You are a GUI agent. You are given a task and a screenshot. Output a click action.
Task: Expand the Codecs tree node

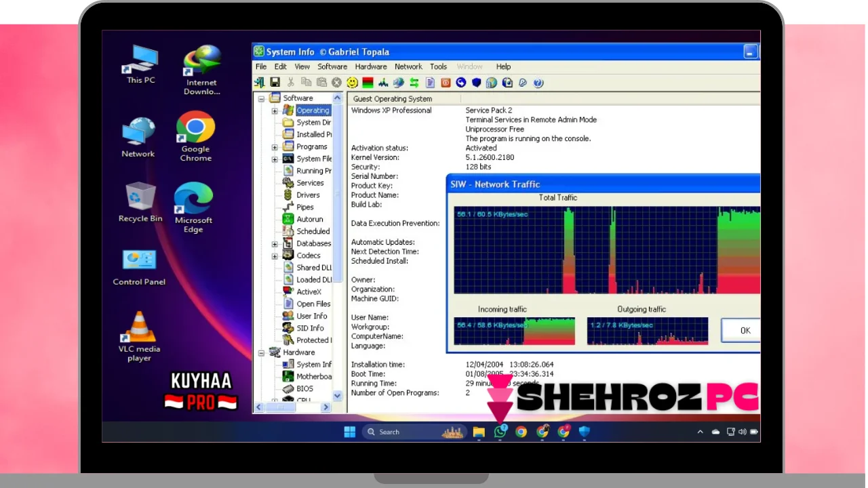[x=275, y=256]
